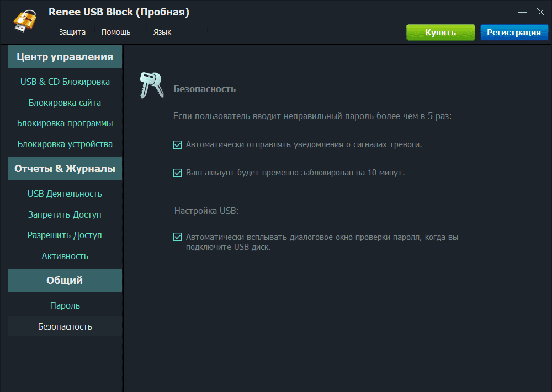Open the Язык language menu
This screenshot has height=392, width=552.
pos(162,32)
